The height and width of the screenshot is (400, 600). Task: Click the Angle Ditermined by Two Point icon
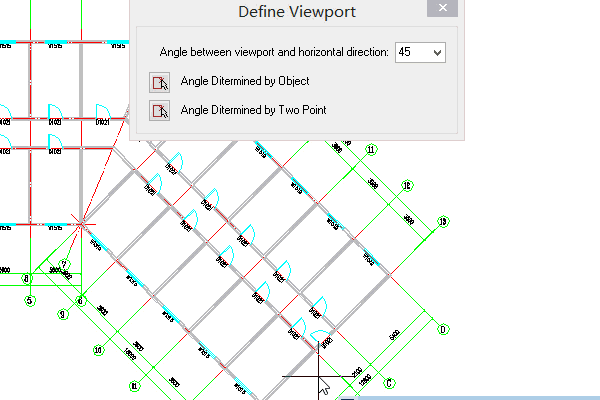(159, 111)
